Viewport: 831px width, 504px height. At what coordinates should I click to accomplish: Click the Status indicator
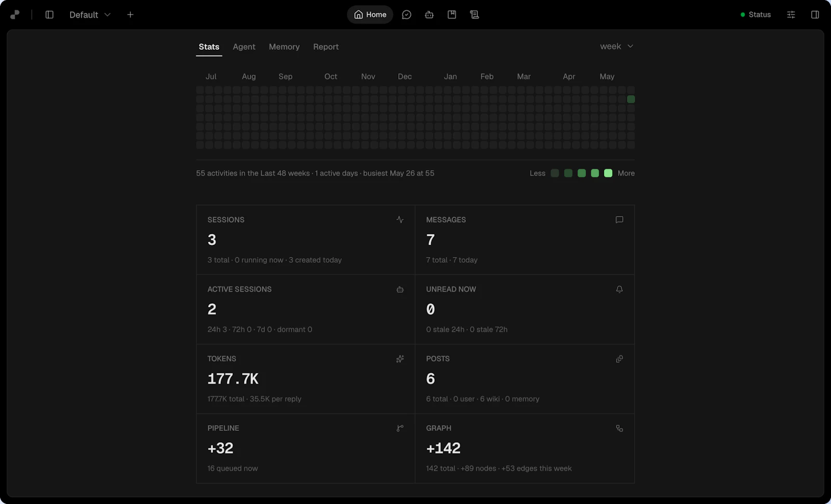(756, 15)
